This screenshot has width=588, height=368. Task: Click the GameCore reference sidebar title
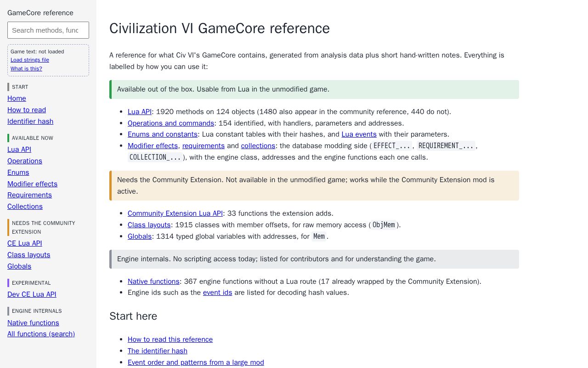(40, 13)
